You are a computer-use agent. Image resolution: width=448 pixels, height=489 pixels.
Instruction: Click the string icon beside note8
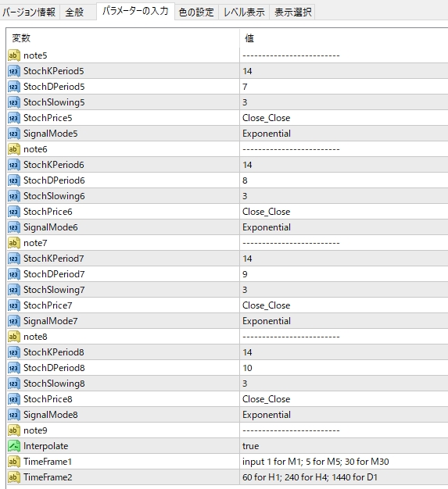tap(14, 337)
